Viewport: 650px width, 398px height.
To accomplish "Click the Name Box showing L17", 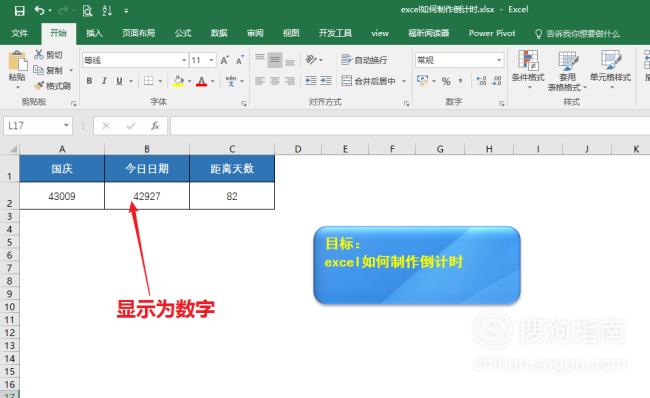I will click(38, 126).
